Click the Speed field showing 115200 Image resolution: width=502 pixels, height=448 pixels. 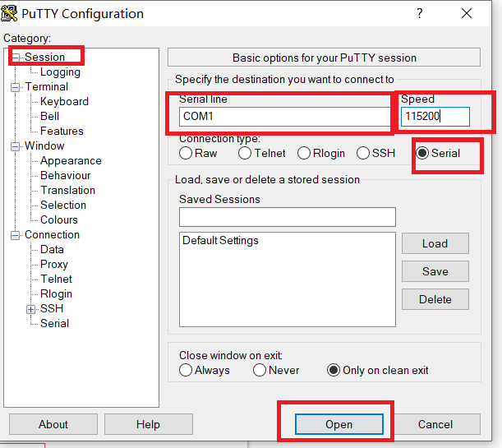pos(435,117)
